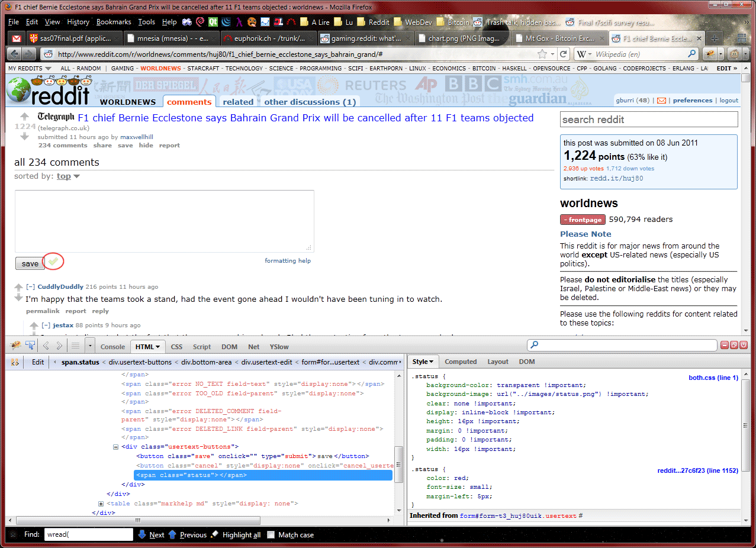Toggle Highlight all in find bar
This screenshot has height=548, width=756.
[235, 534]
